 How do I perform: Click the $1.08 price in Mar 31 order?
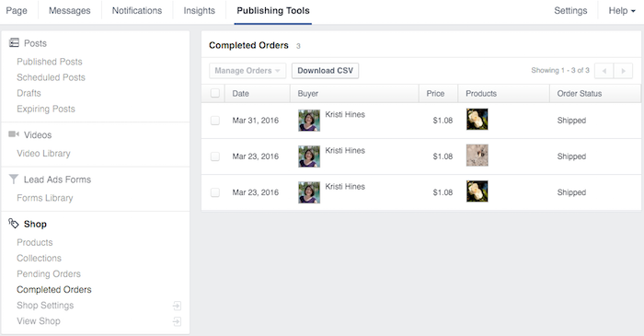coord(443,121)
